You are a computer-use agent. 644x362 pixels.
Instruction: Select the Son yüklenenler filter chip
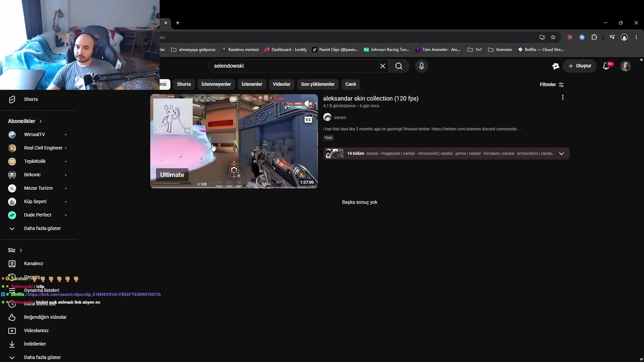click(318, 84)
